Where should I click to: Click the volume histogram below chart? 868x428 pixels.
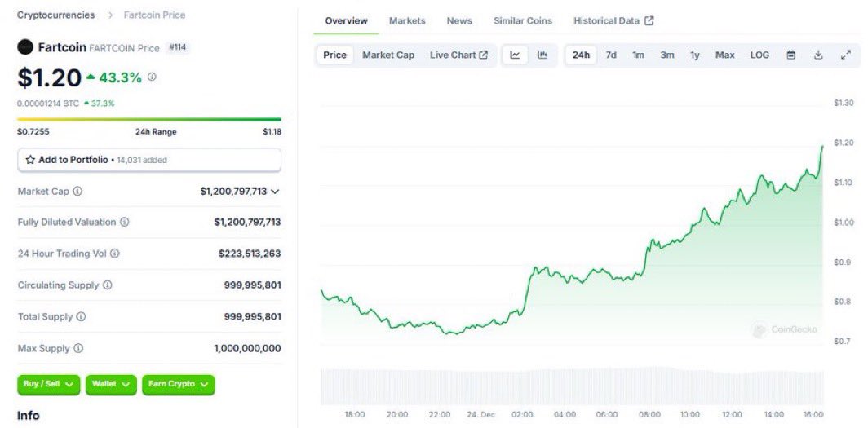[x=573, y=385]
